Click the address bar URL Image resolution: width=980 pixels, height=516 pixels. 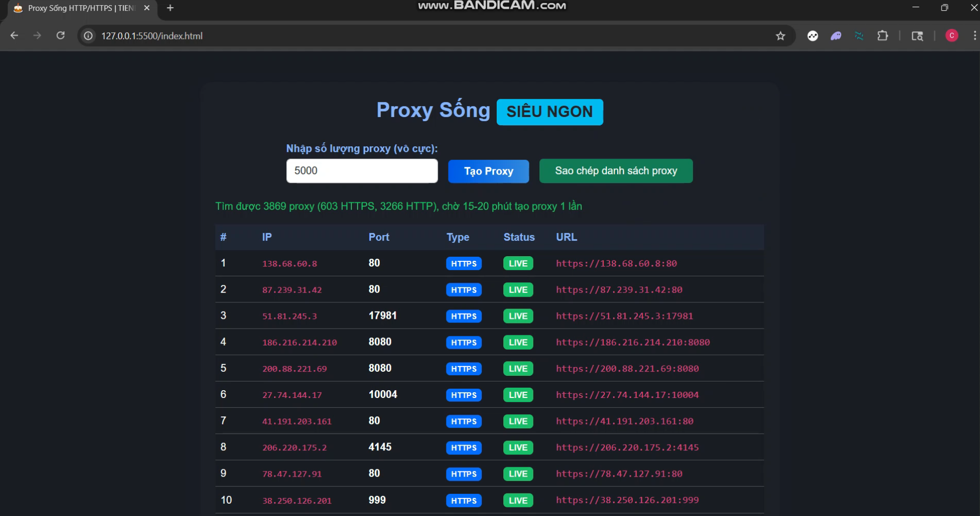tap(152, 36)
